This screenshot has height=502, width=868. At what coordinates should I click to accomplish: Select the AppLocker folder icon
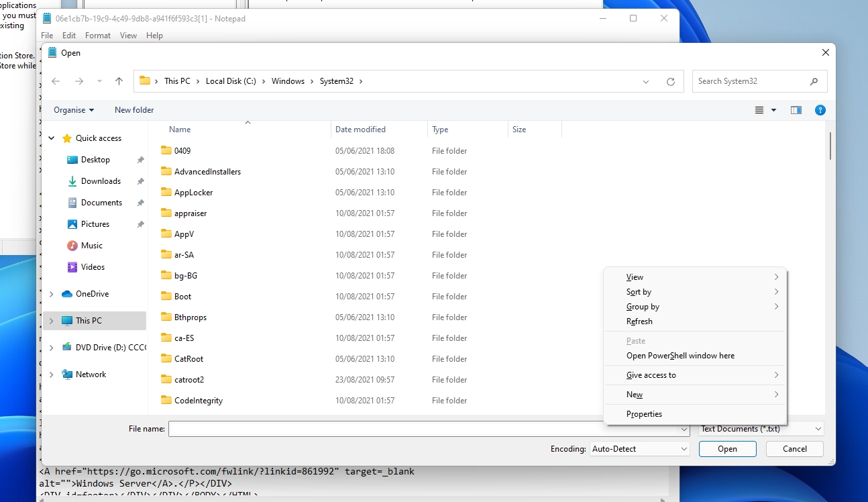(166, 193)
